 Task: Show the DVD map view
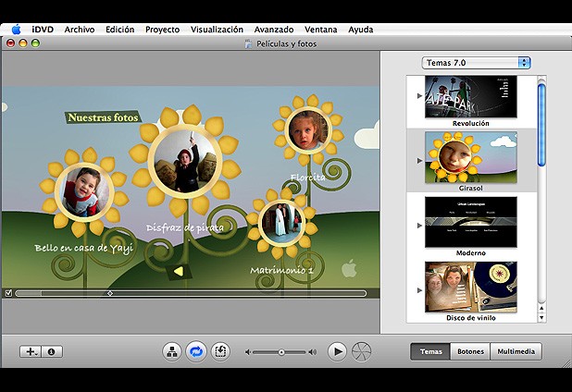click(172, 351)
